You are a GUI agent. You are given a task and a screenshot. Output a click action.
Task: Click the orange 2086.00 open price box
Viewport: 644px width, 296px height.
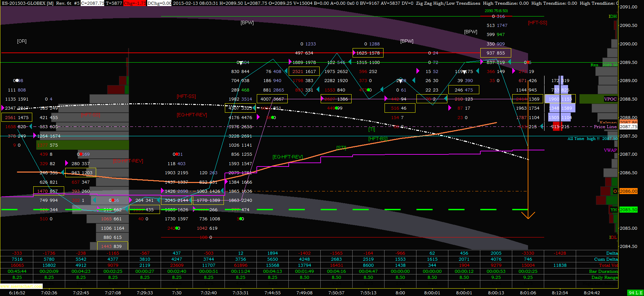(629, 191)
